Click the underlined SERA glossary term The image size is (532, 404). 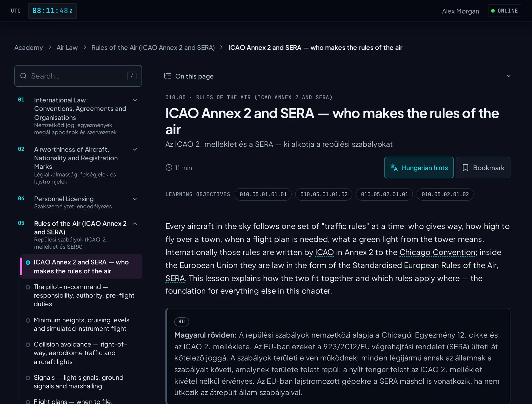[175, 278]
